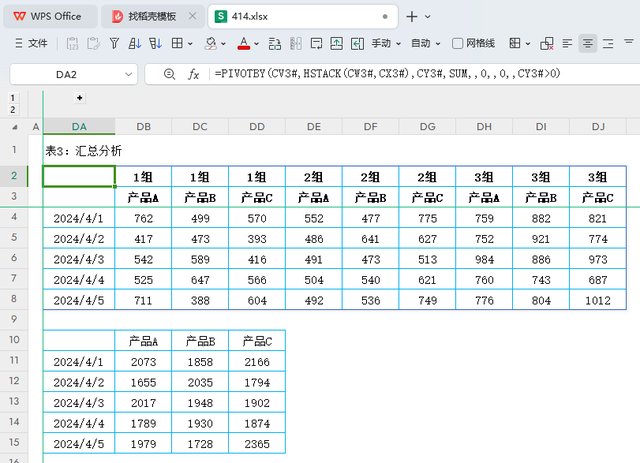Select column header DE

pos(314,127)
